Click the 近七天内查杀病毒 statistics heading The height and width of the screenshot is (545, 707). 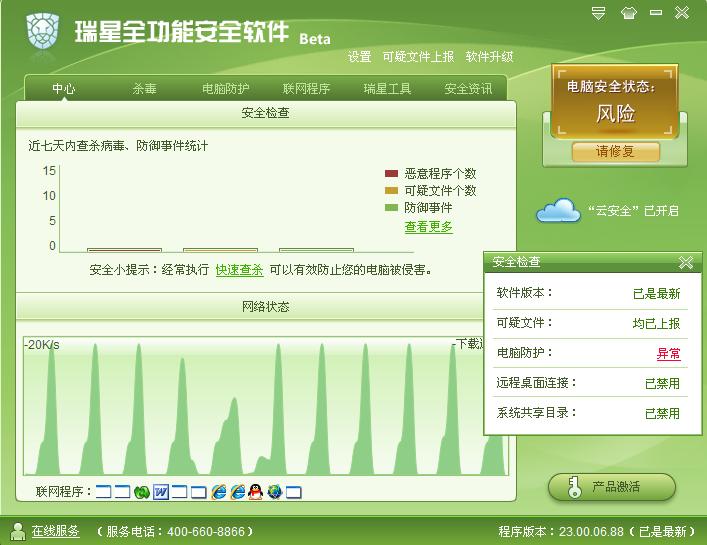coord(118,146)
